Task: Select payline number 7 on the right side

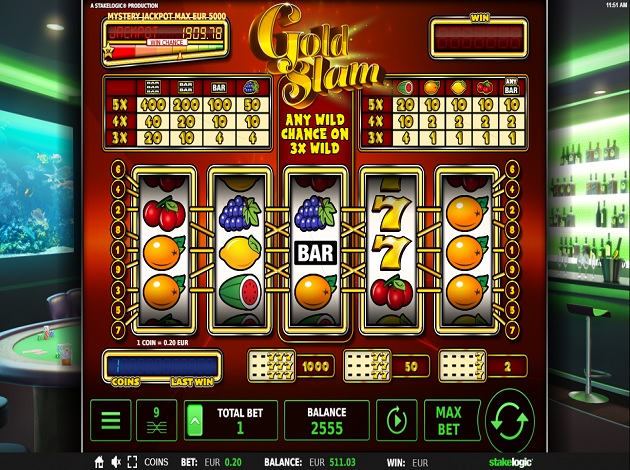Action: click(512, 331)
